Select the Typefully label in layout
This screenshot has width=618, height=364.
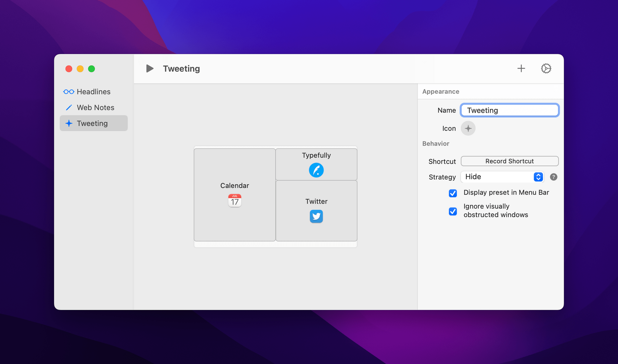pyautogui.click(x=316, y=155)
